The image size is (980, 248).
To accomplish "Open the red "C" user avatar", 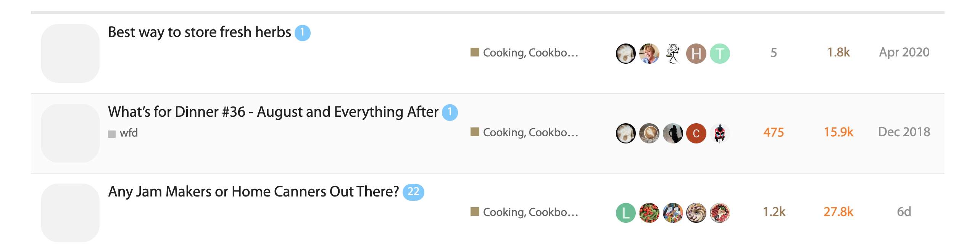I will pyautogui.click(x=696, y=133).
